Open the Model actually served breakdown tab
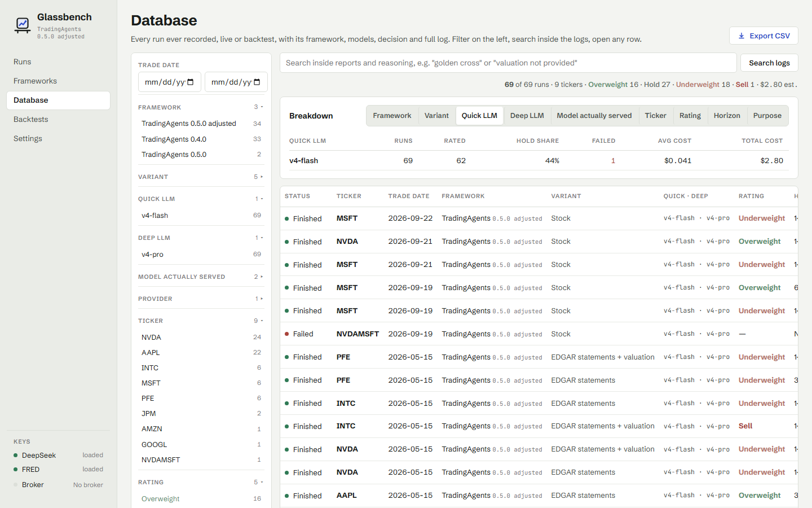Image resolution: width=812 pixels, height=508 pixels. click(594, 116)
